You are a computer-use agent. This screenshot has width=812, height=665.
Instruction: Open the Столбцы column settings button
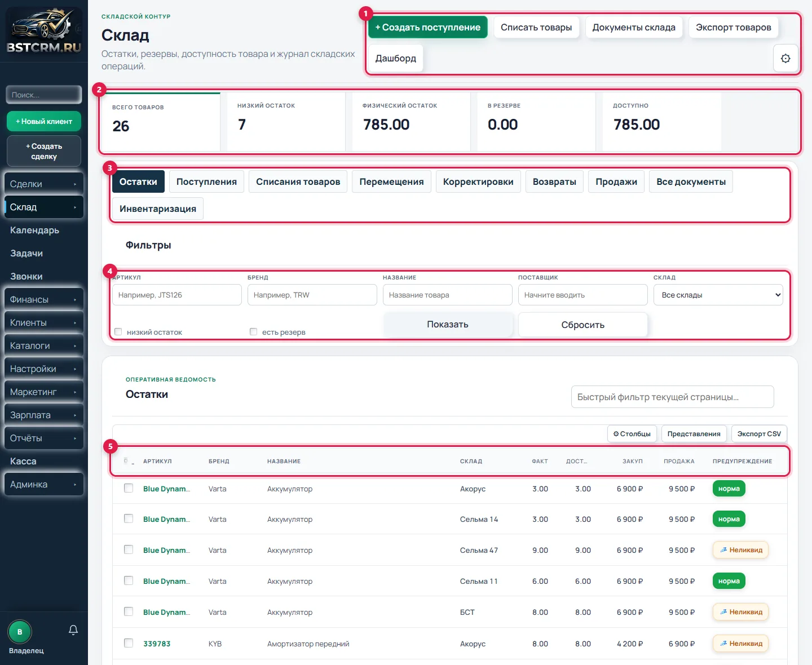[632, 434]
